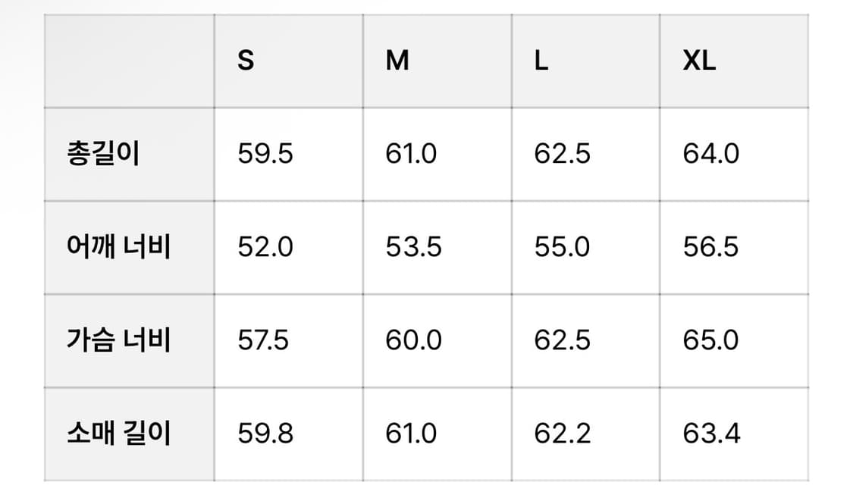Click the 59.5 total length cell
The image size is (853, 504).
pyautogui.click(x=288, y=155)
